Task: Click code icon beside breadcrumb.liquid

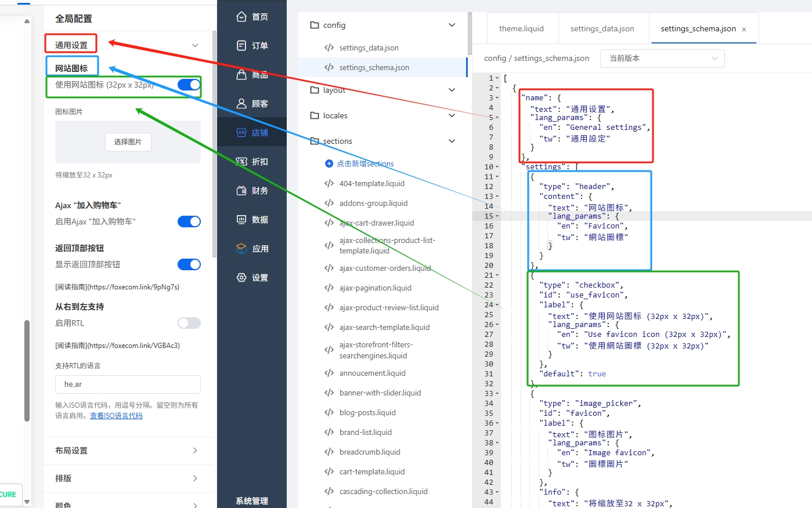Action: [329, 452]
